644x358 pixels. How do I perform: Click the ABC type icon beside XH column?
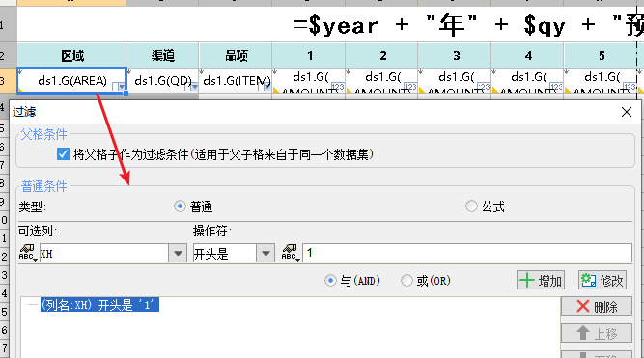pos(28,253)
